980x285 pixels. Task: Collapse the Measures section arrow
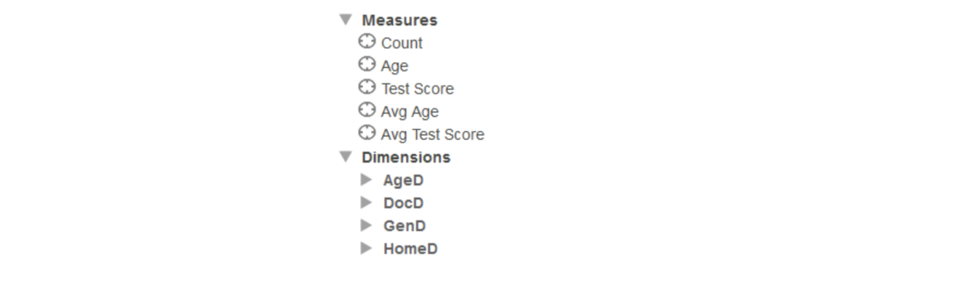pyautogui.click(x=346, y=20)
